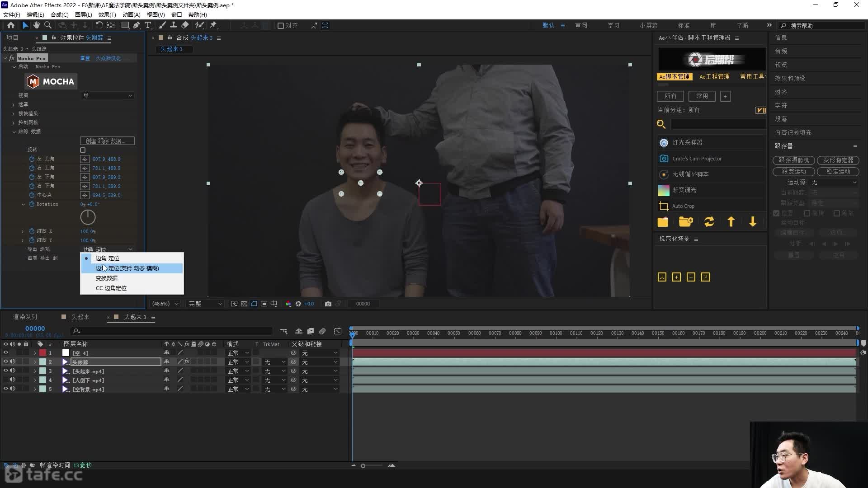Click the yellow down arrow icon
Viewport: 868px width, 488px height.
coord(753,222)
